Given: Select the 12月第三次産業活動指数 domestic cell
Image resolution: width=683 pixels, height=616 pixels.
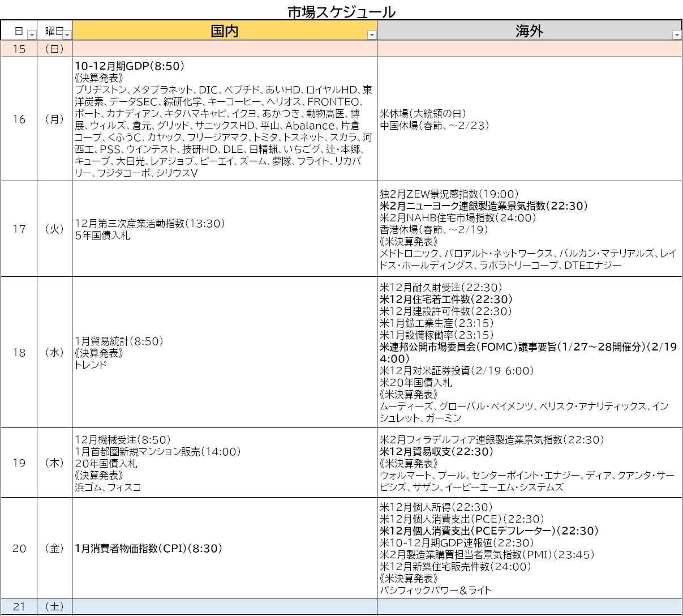Looking at the screenshot, I should pyautogui.click(x=224, y=229).
